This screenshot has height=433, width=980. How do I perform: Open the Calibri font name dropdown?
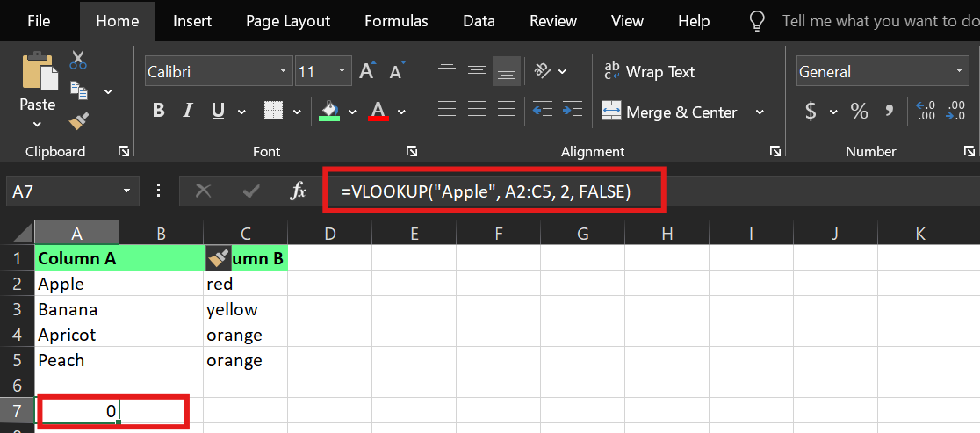284,72
